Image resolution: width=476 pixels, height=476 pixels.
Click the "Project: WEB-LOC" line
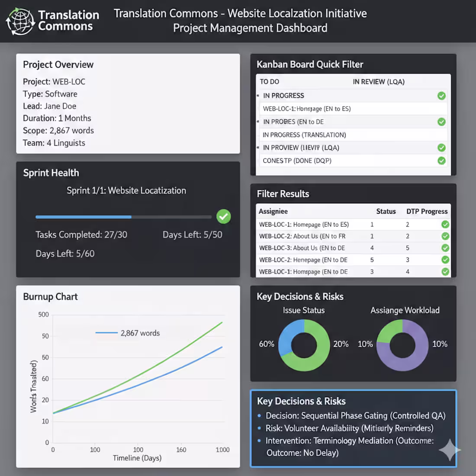[54, 82]
